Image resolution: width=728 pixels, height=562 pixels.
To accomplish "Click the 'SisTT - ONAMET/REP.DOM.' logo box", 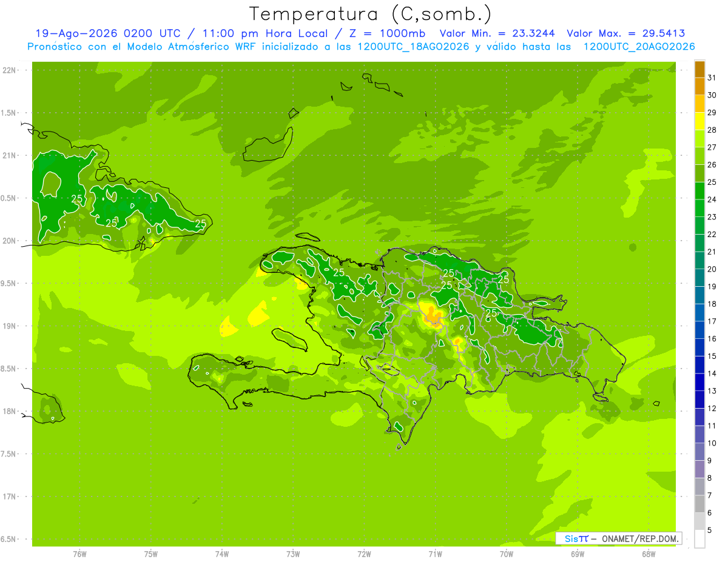I will [x=619, y=538].
